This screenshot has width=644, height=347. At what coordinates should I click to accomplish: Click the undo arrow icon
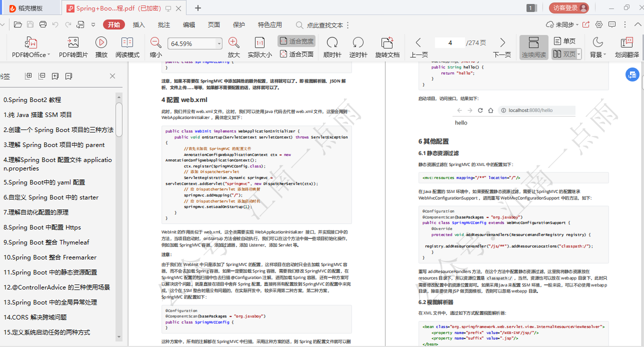[x=55, y=25]
